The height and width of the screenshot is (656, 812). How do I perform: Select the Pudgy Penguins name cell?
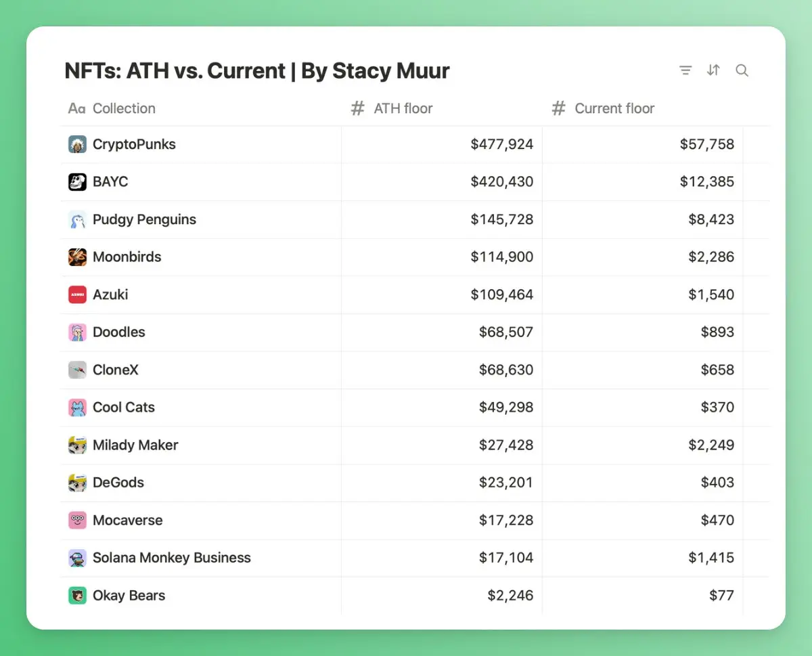[201, 219]
